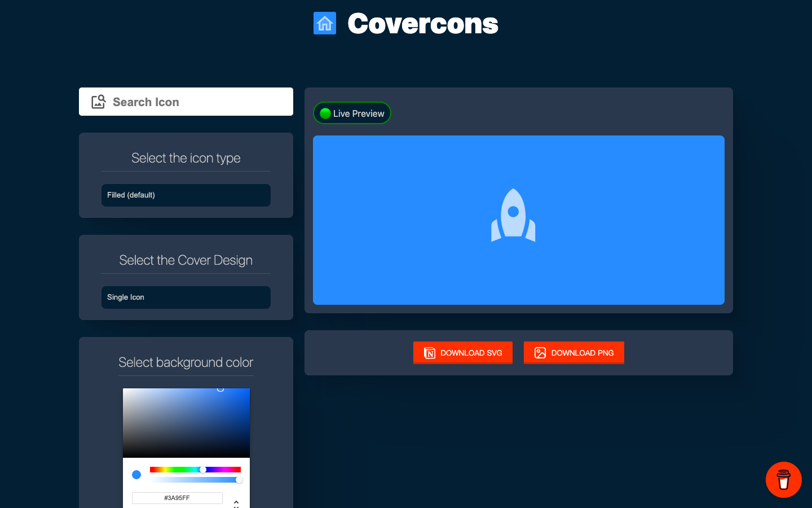Click the current color circle swatch
812x508 pixels.
pos(136,475)
